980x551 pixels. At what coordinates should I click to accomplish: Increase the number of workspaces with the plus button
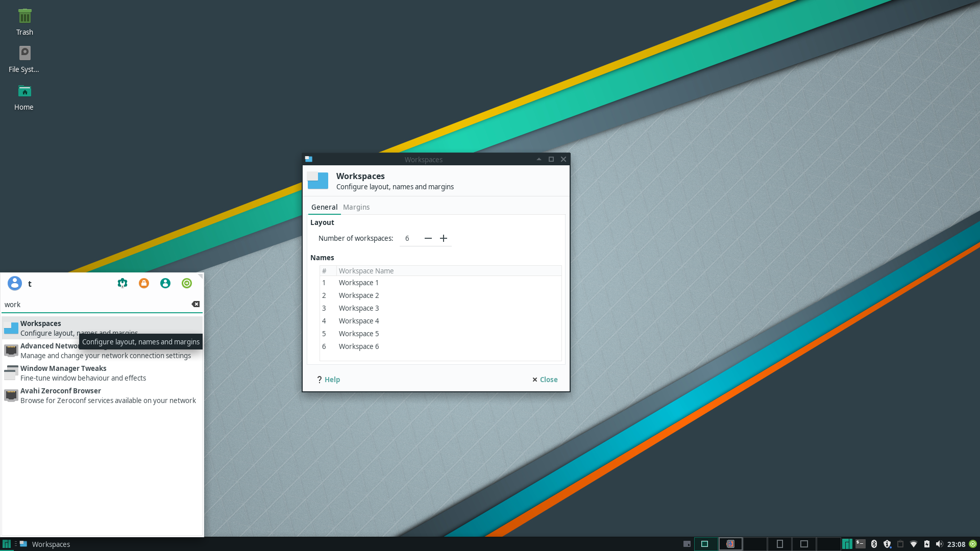point(444,238)
